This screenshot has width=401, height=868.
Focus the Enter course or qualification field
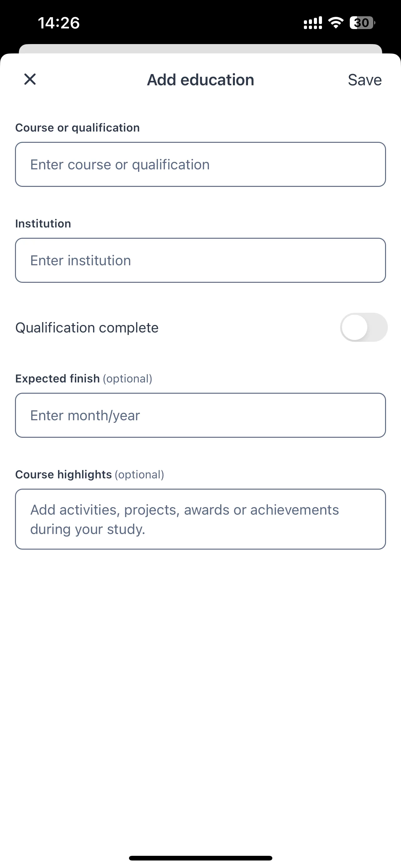tap(200, 164)
